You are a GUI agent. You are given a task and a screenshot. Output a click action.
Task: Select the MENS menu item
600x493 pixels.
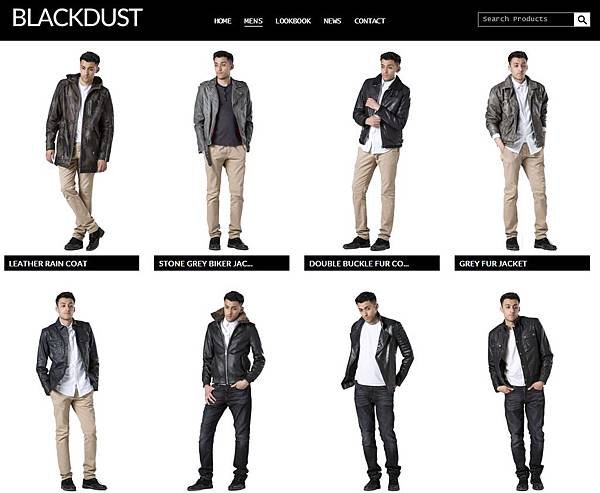point(253,21)
